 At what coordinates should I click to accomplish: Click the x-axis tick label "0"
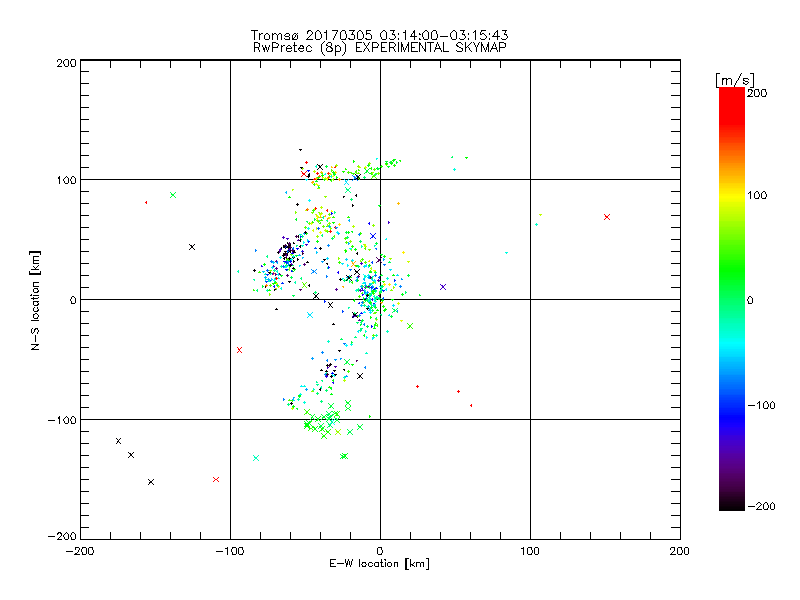[380, 551]
